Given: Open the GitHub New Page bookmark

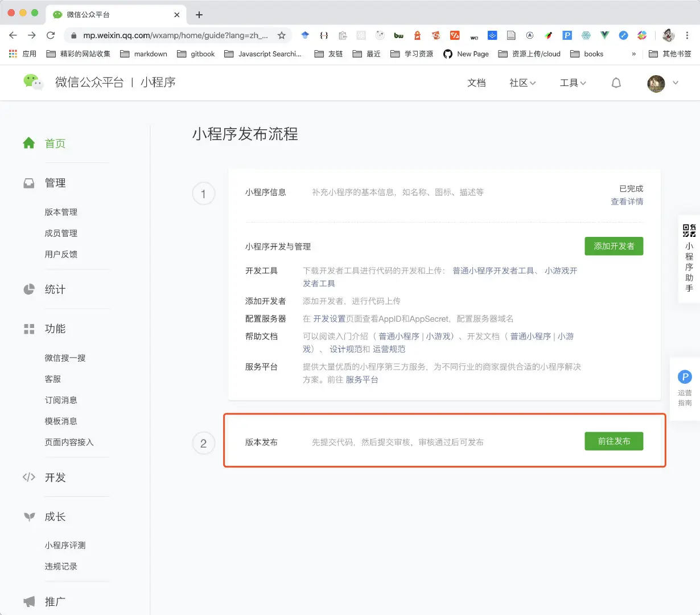Looking at the screenshot, I should click(466, 54).
